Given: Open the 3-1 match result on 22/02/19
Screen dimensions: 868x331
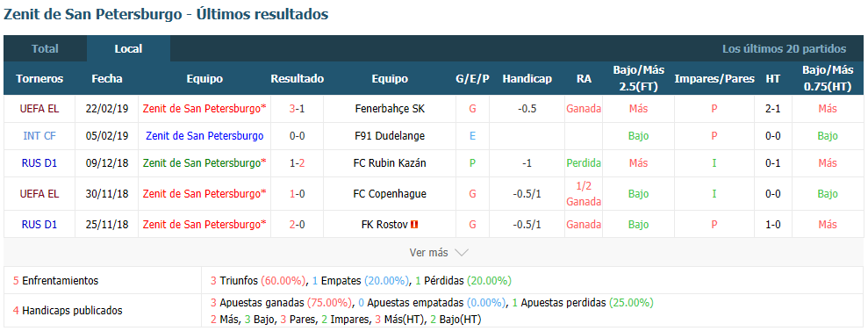Looking at the screenshot, I should pyautogui.click(x=297, y=109).
